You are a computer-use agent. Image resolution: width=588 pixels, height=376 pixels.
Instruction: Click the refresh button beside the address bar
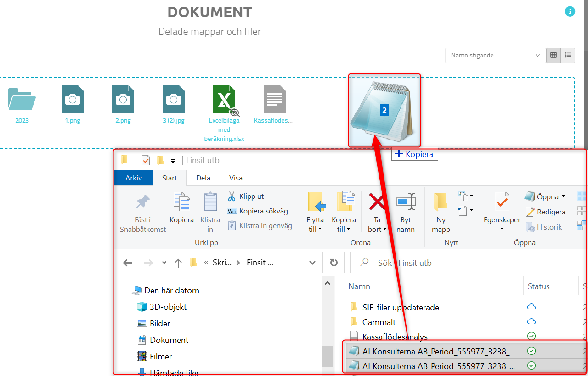[334, 263]
